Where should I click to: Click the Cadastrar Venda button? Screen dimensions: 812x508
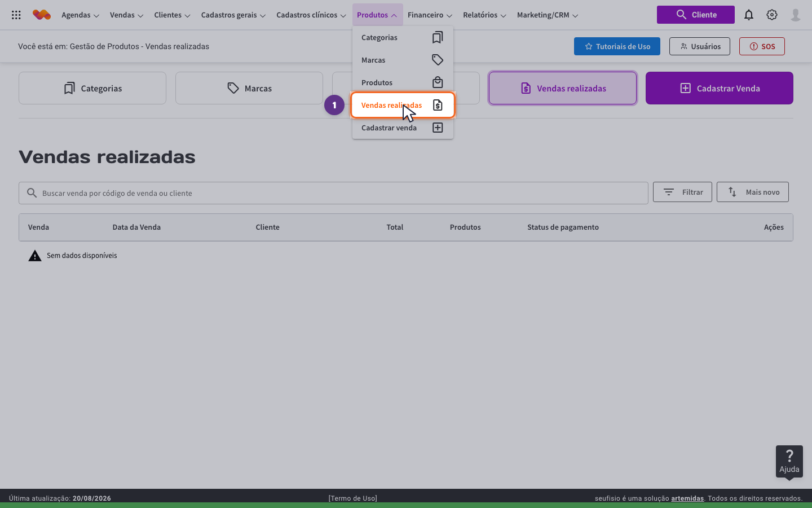[x=720, y=88]
